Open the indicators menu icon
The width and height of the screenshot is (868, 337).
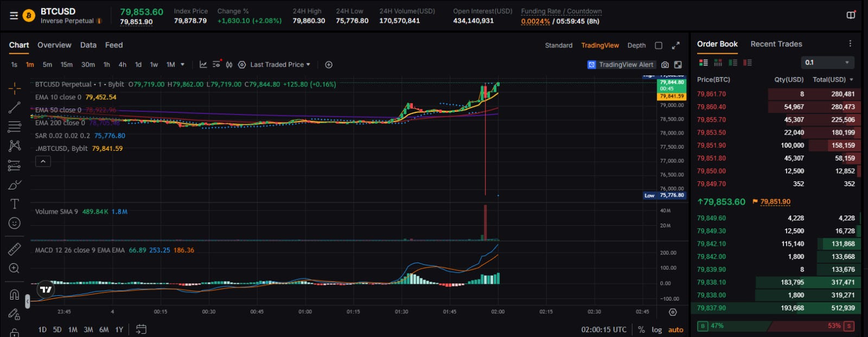click(x=216, y=64)
